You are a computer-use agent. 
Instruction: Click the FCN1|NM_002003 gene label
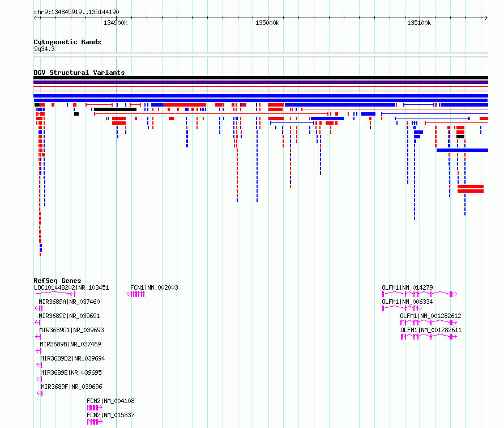[154, 287]
